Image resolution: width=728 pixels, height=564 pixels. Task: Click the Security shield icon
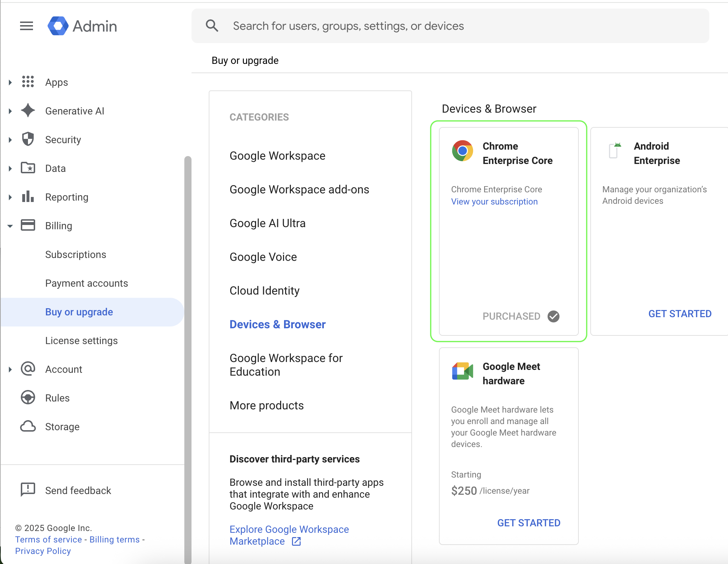pyautogui.click(x=28, y=139)
